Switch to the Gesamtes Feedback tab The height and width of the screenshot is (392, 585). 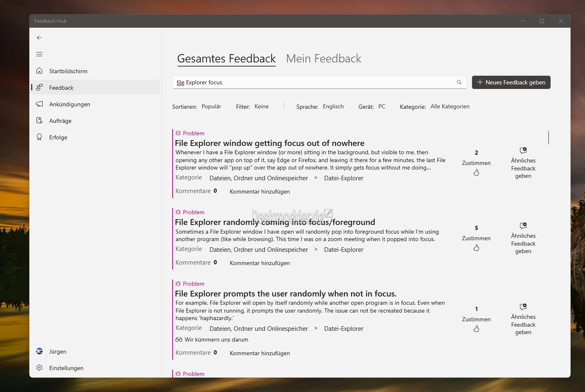(226, 59)
